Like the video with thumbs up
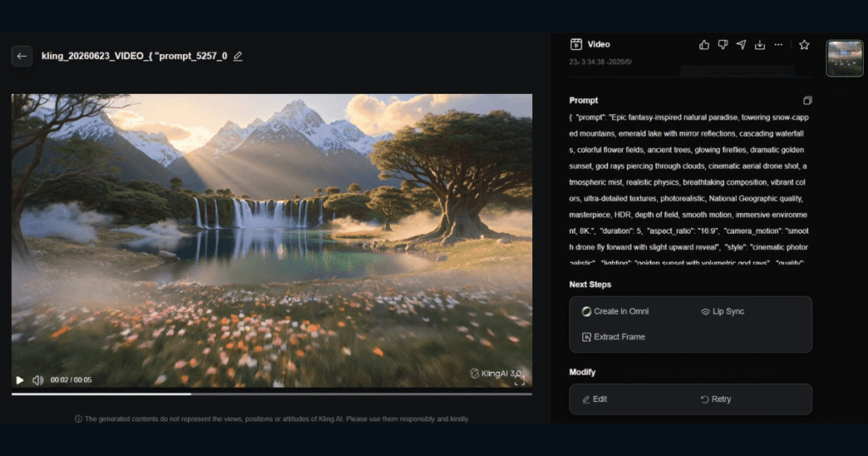 pos(704,45)
